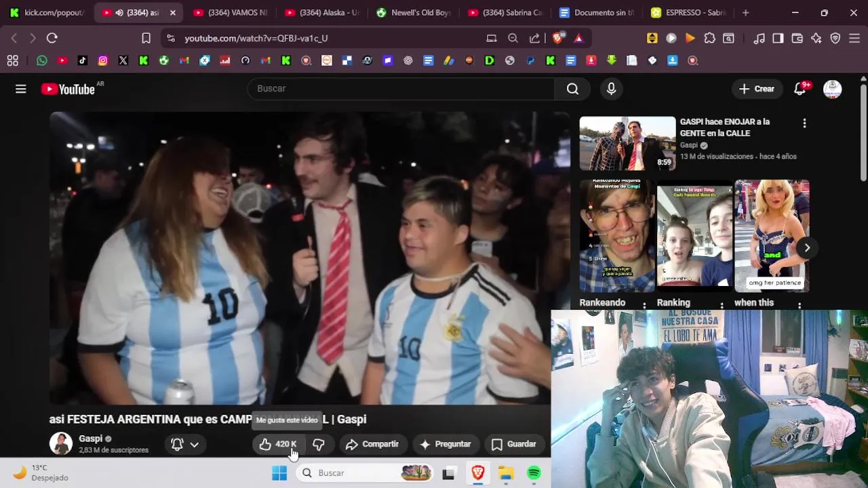Open options for the Ranking Short
Image resolution: width=868 pixels, height=488 pixels.
tap(722, 306)
